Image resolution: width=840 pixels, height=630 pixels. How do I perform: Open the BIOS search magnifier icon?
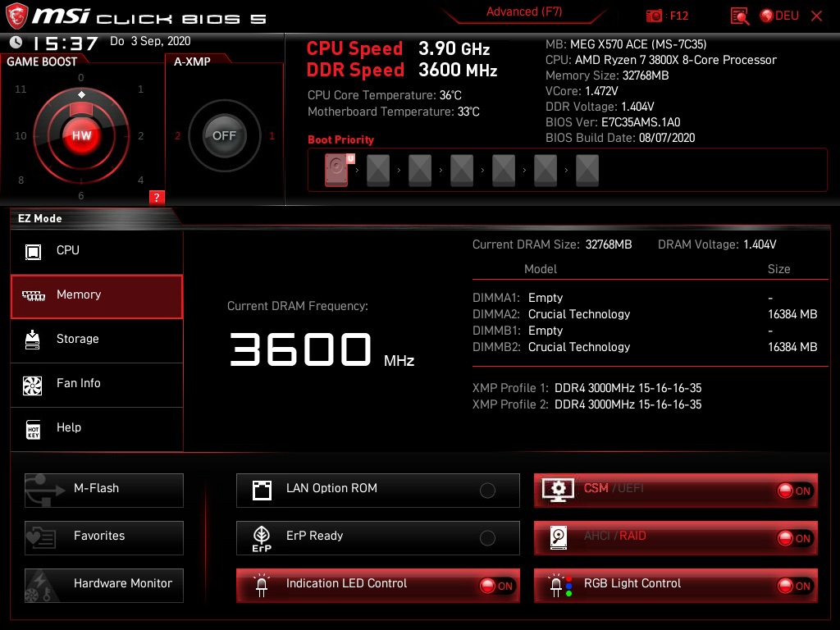tap(740, 16)
